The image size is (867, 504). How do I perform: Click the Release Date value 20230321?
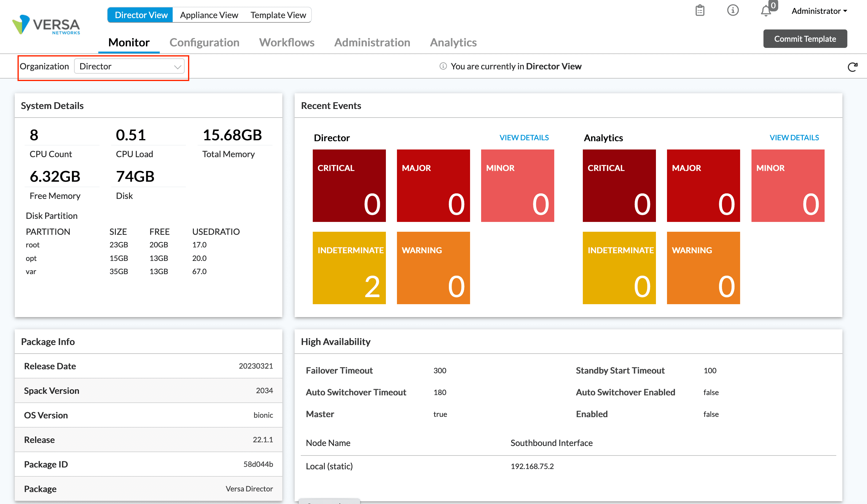(256, 366)
